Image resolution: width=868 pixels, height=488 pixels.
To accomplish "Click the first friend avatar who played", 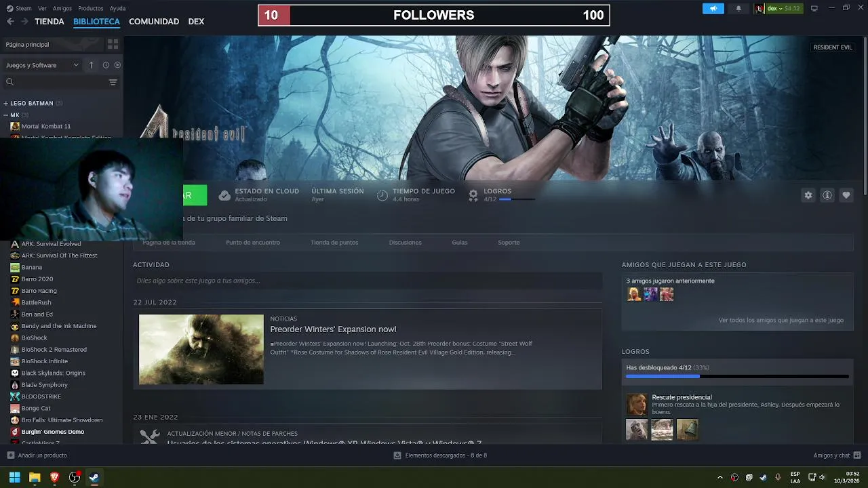I will pyautogui.click(x=634, y=294).
